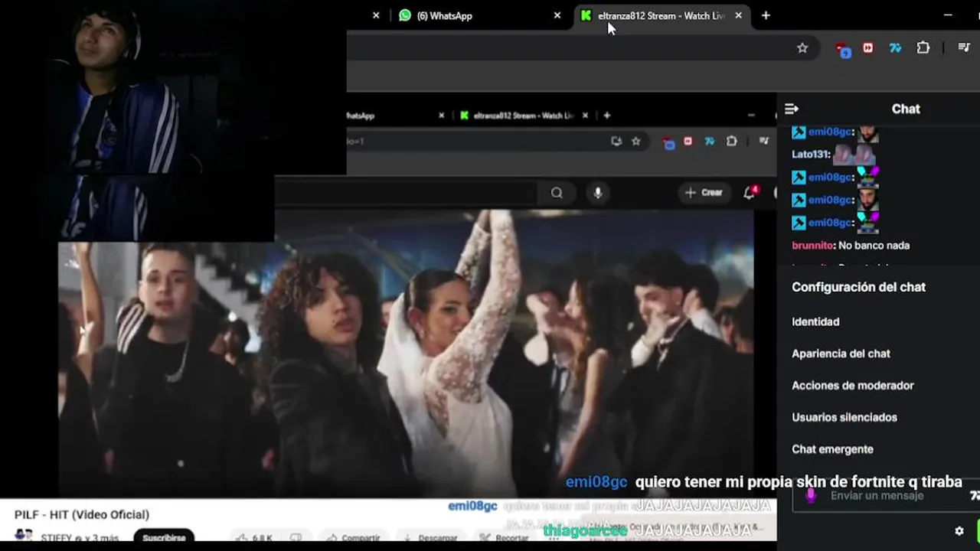Viewport: 980px width, 551px height.
Task: Open the YouTube notifications bell
Action: tap(750, 193)
